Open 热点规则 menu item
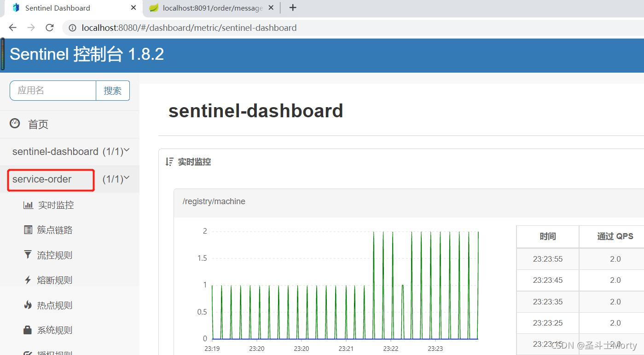644x355 pixels. pos(55,305)
